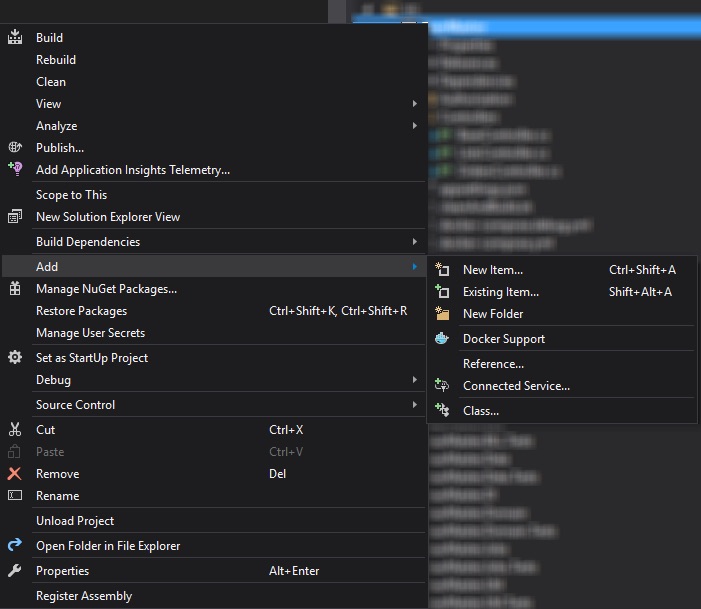Expand the Source Control submenu arrow
Image resolution: width=701 pixels, height=609 pixels.
pyautogui.click(x=414, y=405)
